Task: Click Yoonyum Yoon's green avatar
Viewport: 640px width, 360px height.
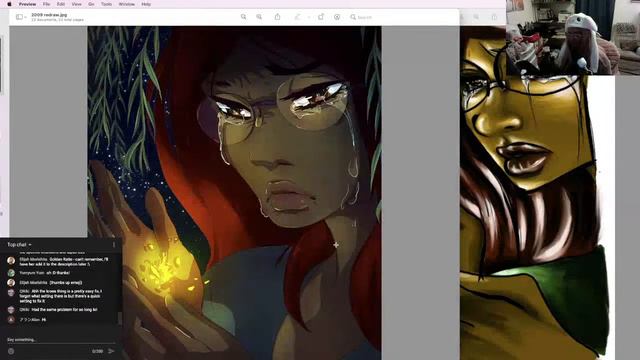Action: (11, 273)
